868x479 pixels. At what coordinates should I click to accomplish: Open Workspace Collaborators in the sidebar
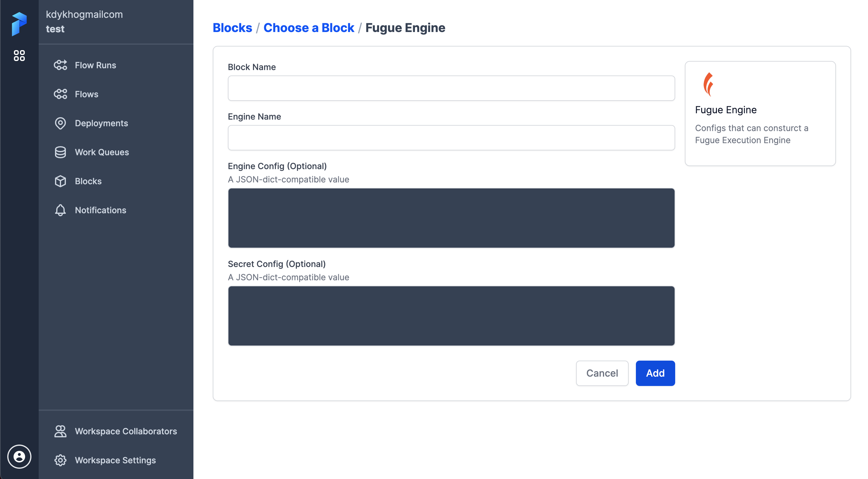pos(126,431)
